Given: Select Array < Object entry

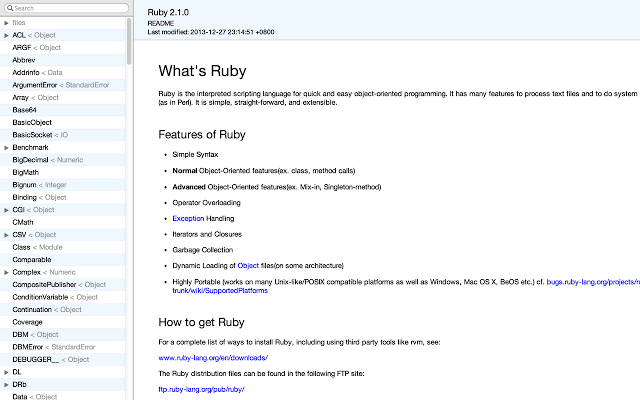Looking at the screenshot, I should (62, 98).
